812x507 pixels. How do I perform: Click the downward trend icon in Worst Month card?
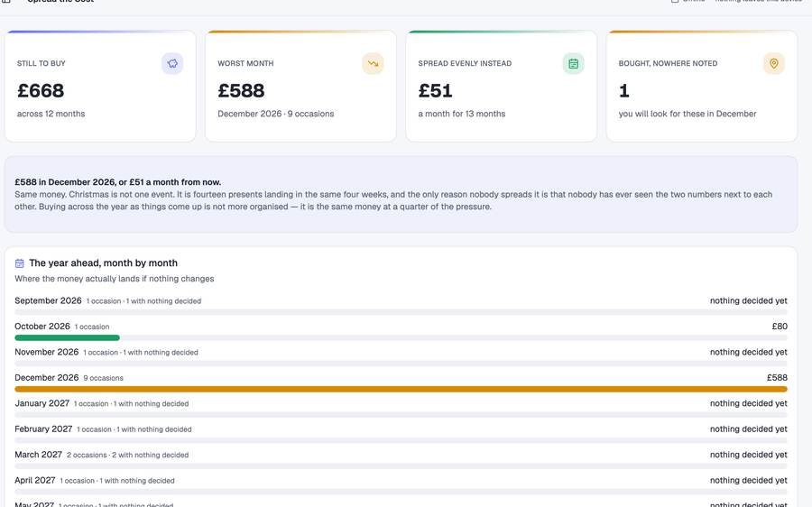click(373, 64)
